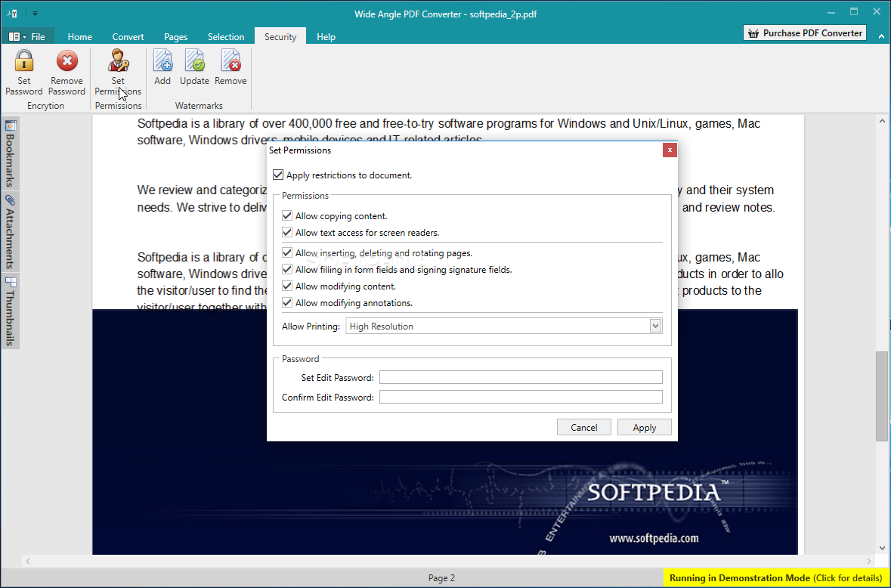Click Running in Demonstration Mode notice
Viewport: 891px width, 588px height.
(775, 577)
